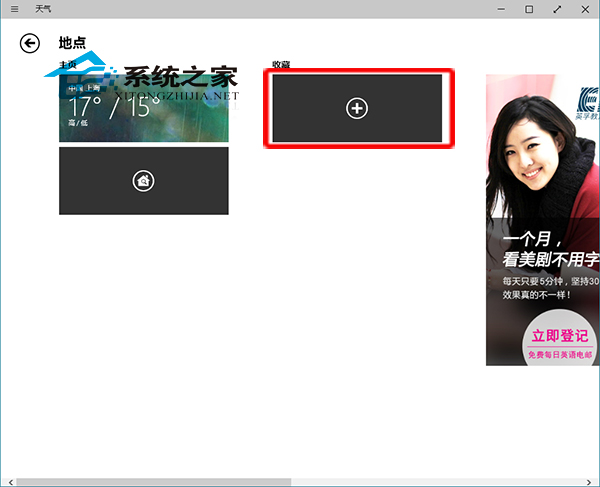The height and width of the screenshot is (487, 600).
Task: Click the horizontal scrollbar thumb
Action: pos(153,482)
